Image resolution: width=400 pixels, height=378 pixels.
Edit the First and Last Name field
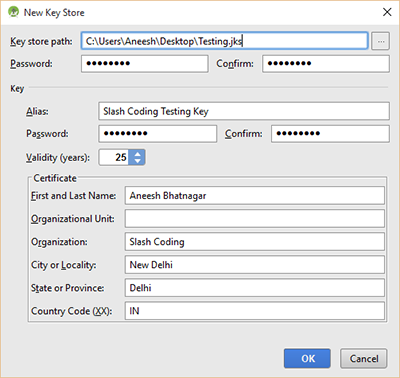[255, 196]
